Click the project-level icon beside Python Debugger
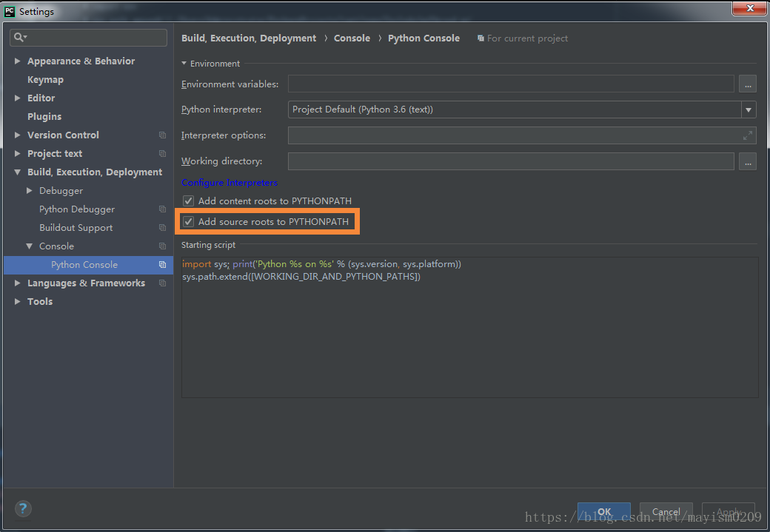The image size is (770, 532). coord(163,209)
